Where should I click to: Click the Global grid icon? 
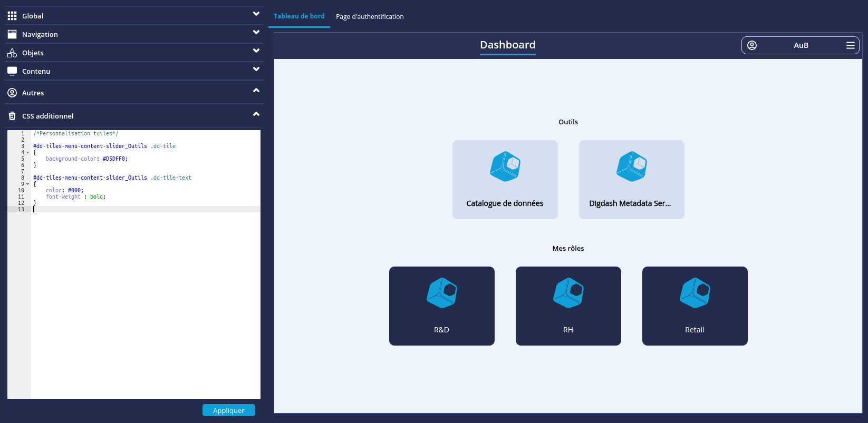(x=12, y=16)
